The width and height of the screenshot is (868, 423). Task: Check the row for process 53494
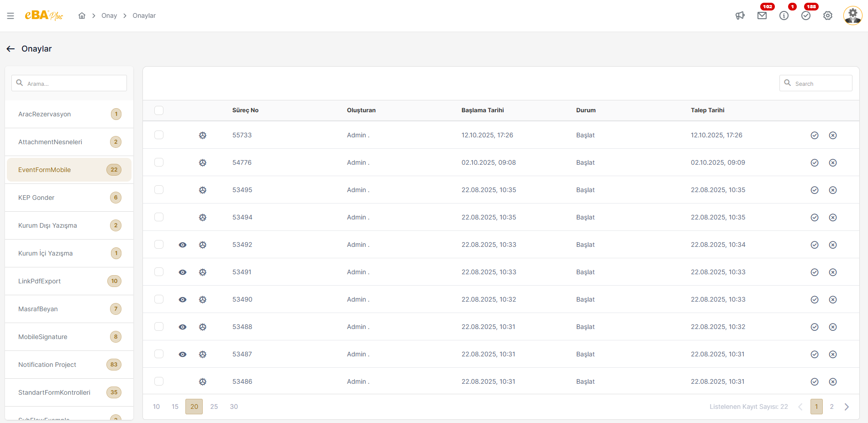tap(159, 217)
